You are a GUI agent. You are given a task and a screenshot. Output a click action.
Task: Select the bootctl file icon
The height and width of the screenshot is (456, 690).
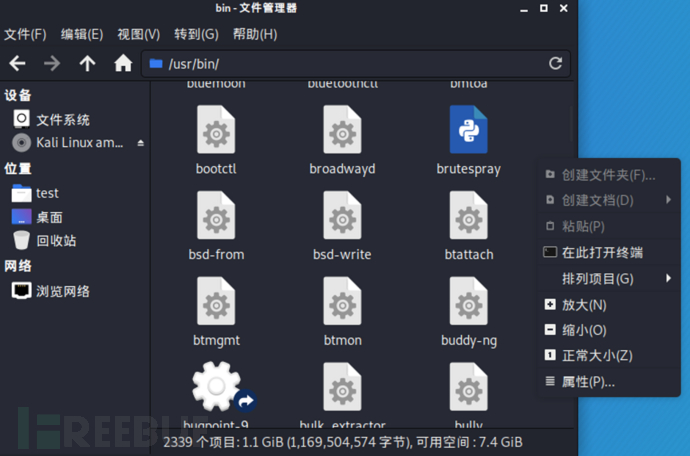click(x=216, y=129)
